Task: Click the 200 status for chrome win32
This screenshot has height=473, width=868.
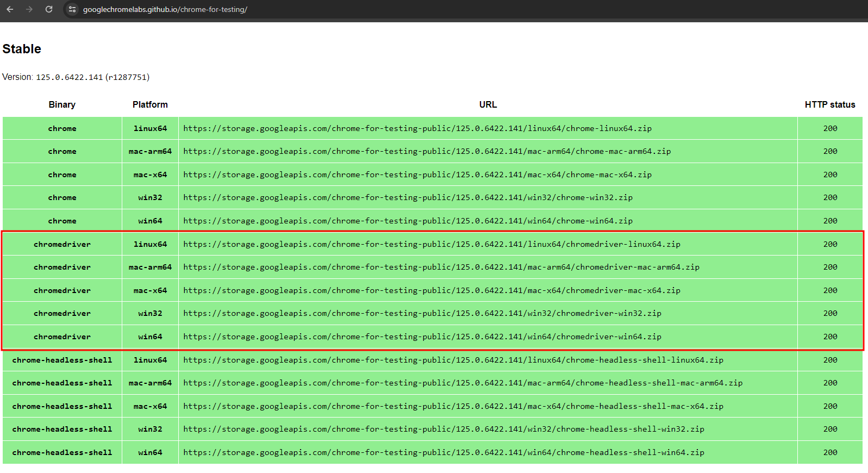Action: click(830, 197)
